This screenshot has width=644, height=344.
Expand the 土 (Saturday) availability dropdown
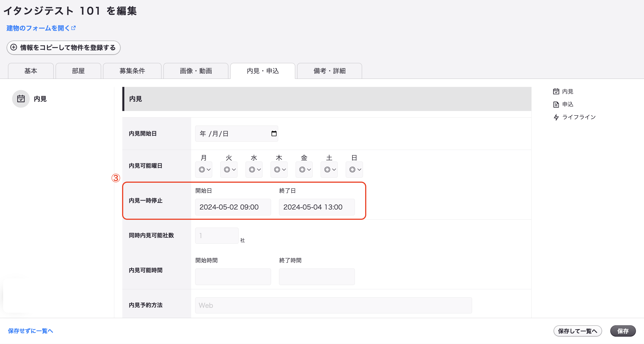click(x=329, y=170)
